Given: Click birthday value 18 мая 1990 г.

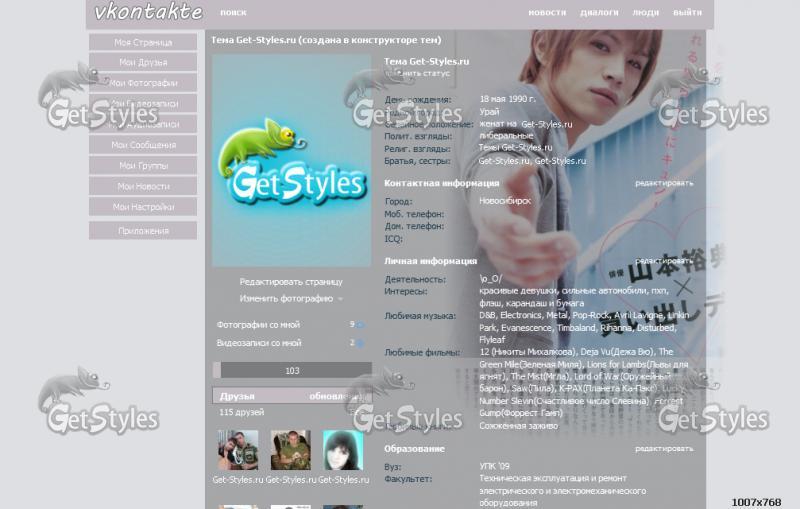Looking at the screenshot, I should pyautogui.click(x=508, y=99).
